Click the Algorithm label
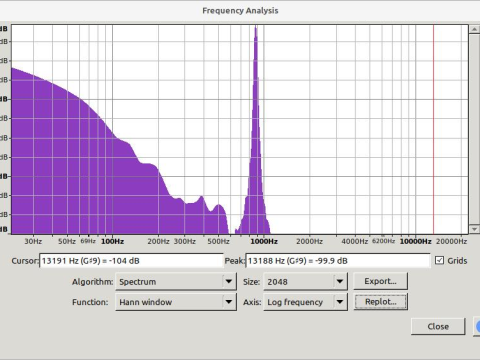This screenshot has height=360, width=480. pyautogui.click(x=93, y=282)
